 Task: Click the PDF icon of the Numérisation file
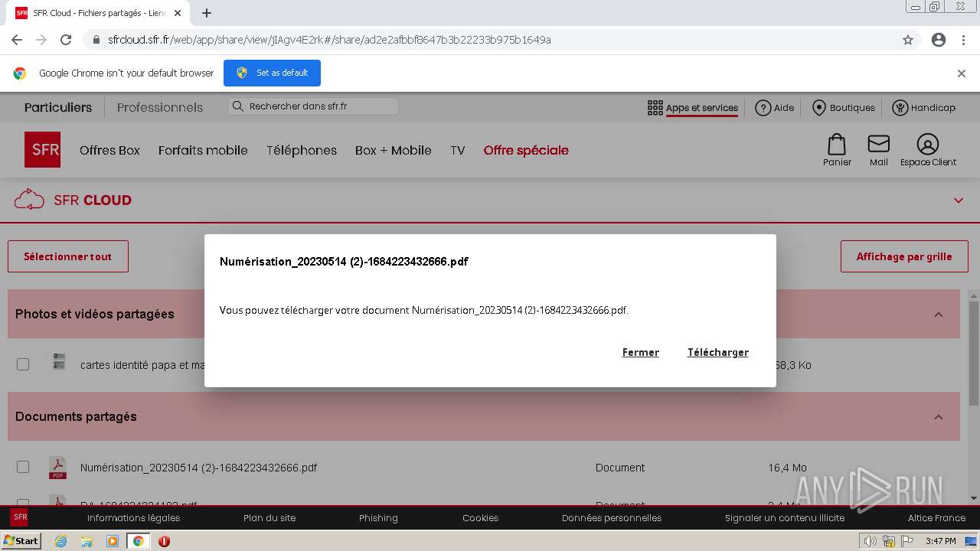57,468
